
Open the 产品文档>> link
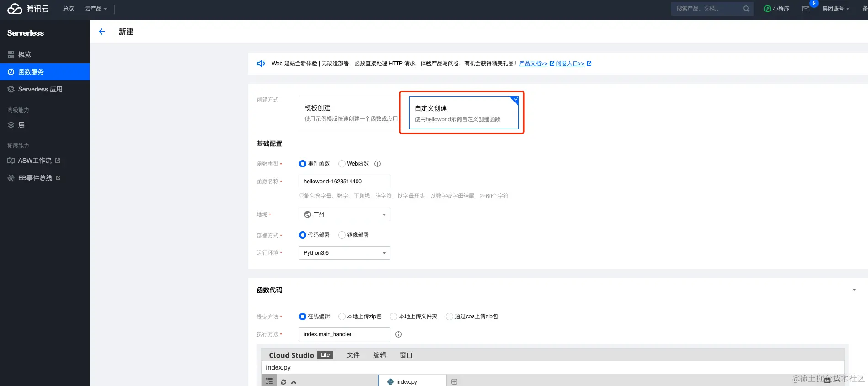[x=533, y=64]
